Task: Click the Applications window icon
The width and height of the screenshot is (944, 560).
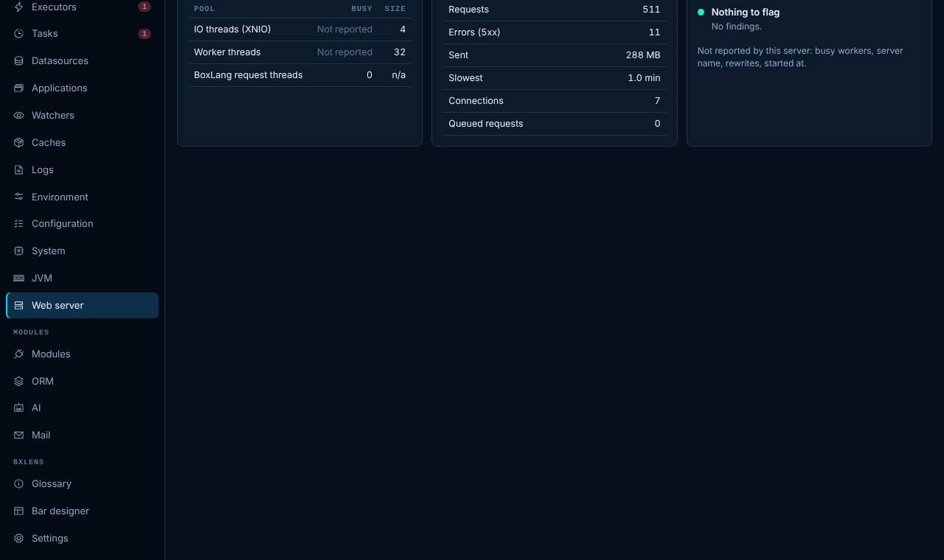Action: click(x=19, y=88)
